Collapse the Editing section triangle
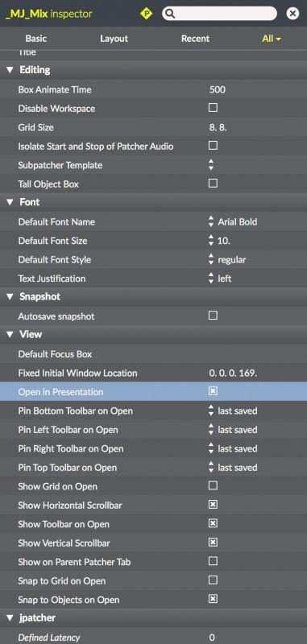The width and height of the screenshot is (307, 644). (10, 70)
